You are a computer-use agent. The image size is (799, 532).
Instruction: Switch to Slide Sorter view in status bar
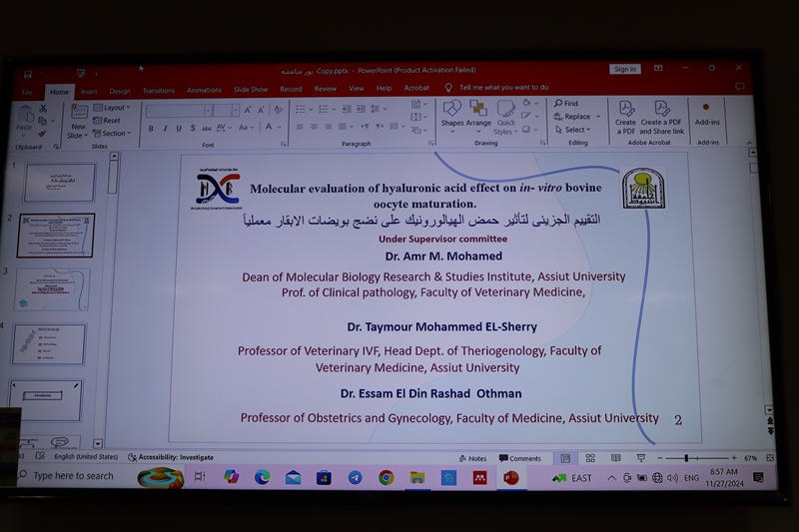pos(590,458)
